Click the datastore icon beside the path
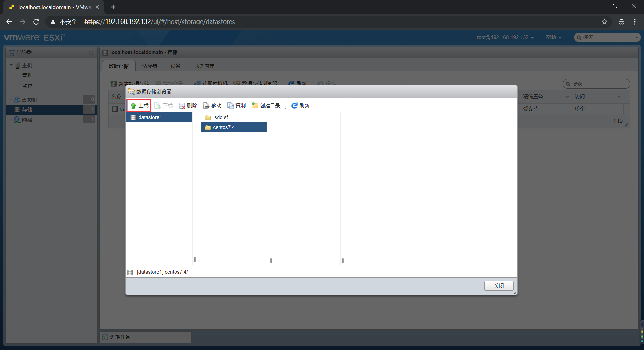 tap(130, 272)
